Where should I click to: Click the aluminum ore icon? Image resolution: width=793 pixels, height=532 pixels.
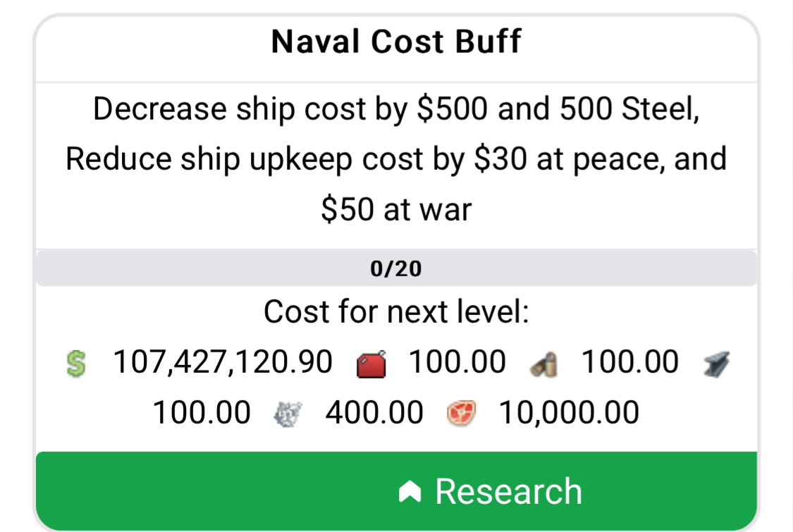(288, 414)
